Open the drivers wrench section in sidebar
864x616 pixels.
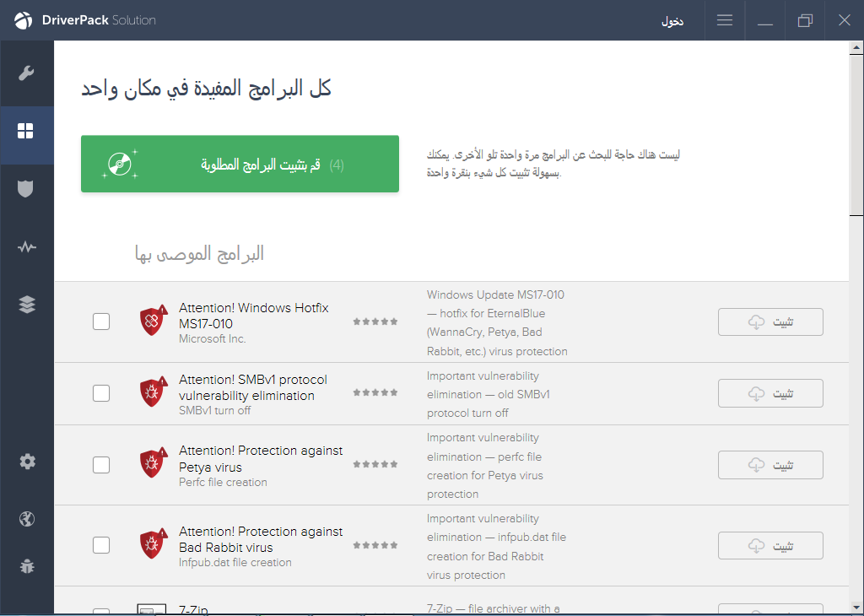coord(26,73)
